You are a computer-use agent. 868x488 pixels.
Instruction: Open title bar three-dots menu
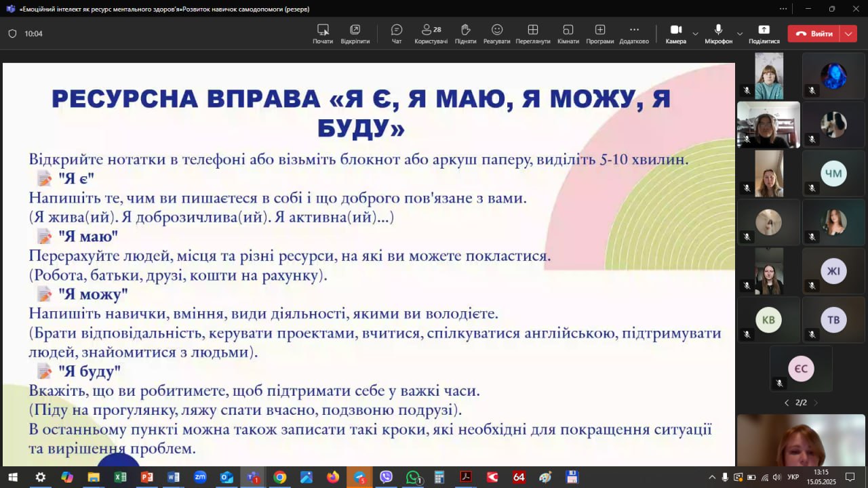pyautogui.click(x=783, y=9)
